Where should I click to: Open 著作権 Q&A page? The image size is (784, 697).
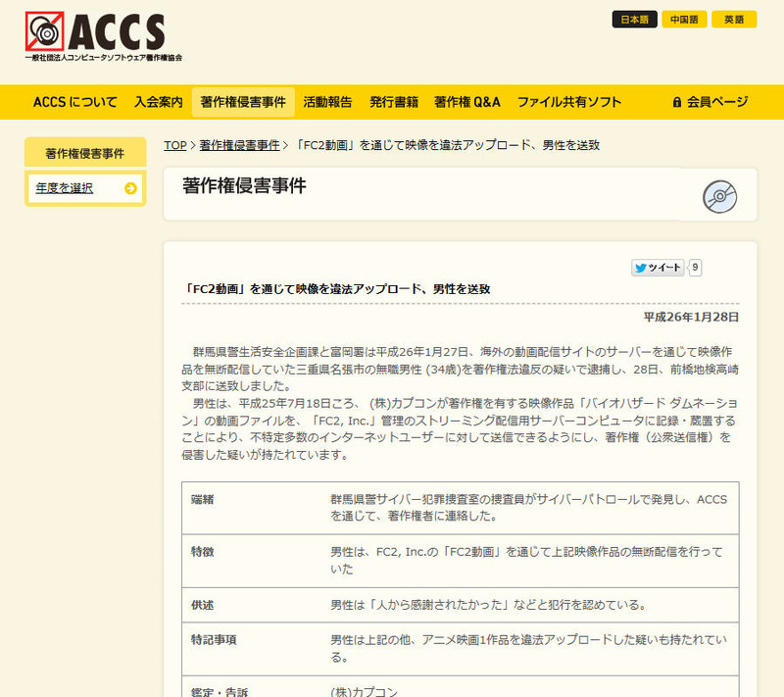(467, 102)
